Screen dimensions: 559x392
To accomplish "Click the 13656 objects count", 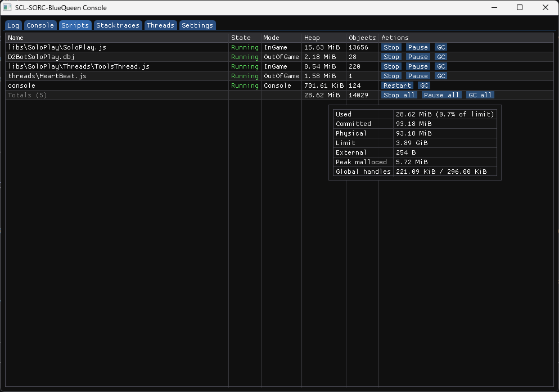I will pos(358,47).
